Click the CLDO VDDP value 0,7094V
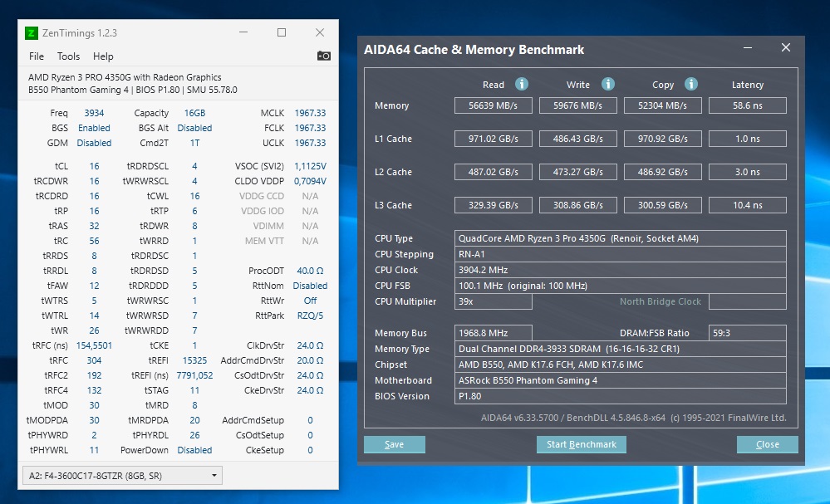The width and height of the screenshot is (830, 504). point(310,181)
